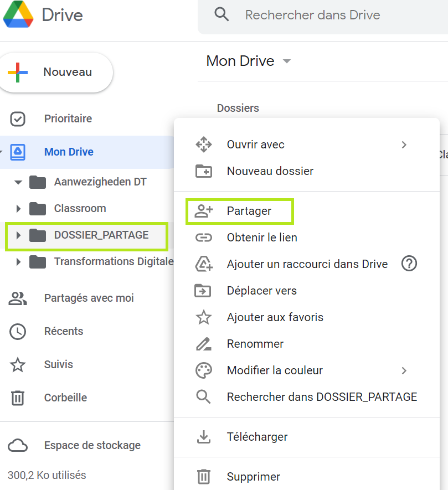Click the Renommer pencil icon
Screen dimensions: 448x490
point(204,344)
